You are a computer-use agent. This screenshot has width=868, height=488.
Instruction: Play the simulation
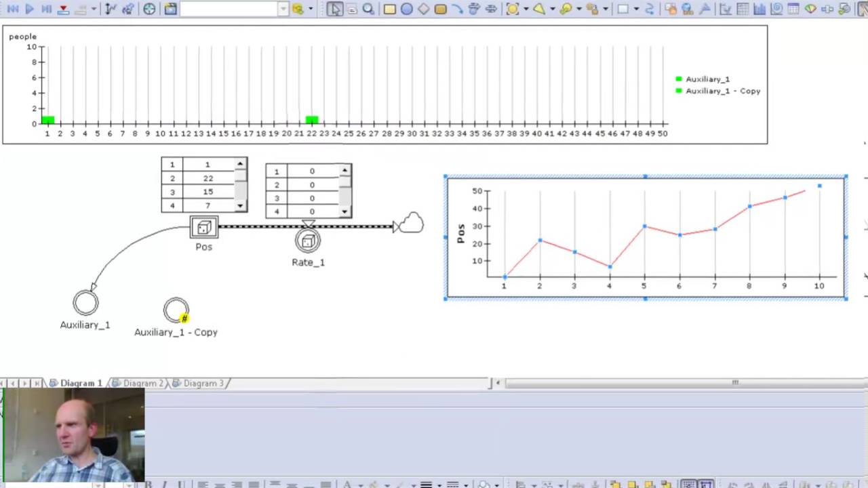[x=30, y=9]
